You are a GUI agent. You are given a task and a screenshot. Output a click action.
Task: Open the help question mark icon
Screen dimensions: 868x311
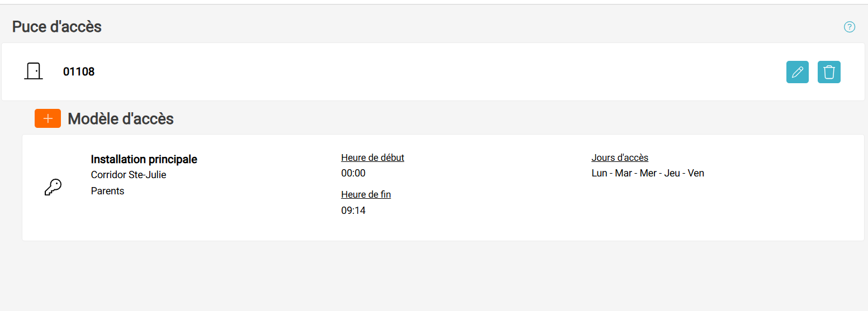pos(850,27)
